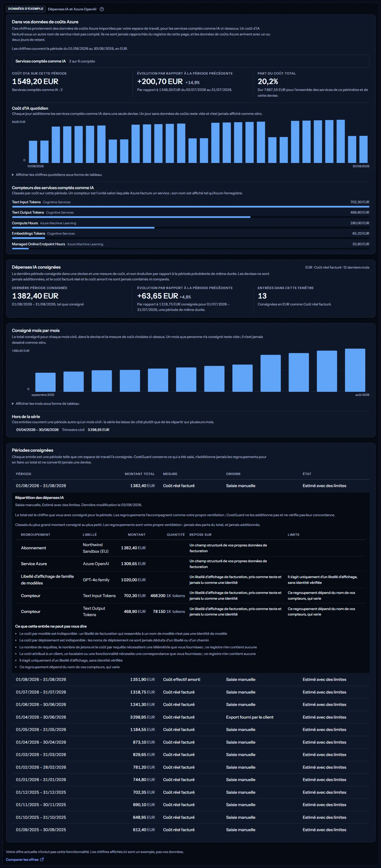This screenshot has width=381, height=868.
Task: Click the help question-mark icon beside the title
Action: pos(102,9)
